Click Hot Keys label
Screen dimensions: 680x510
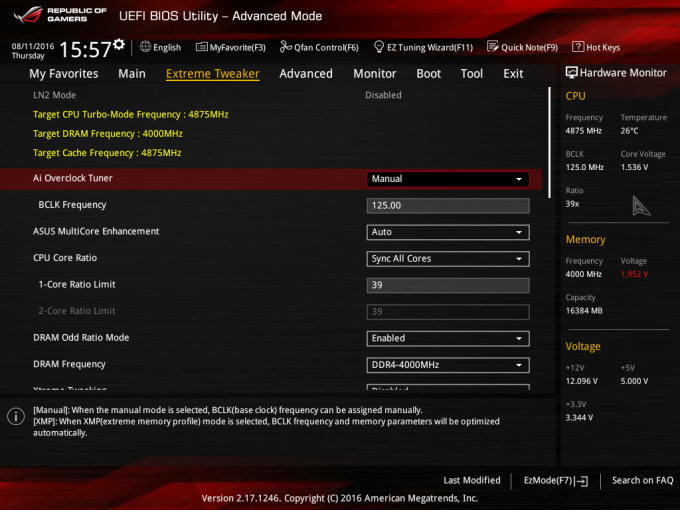[603, 47]
